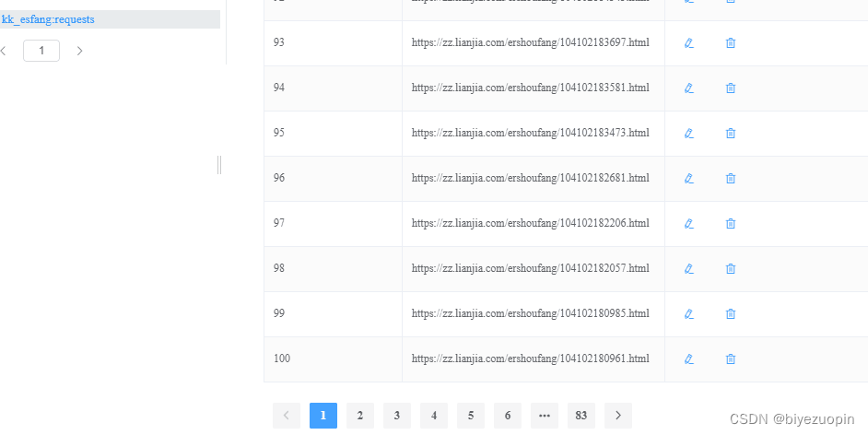The image size is (868, 435).
Task: Delete row 94 using trash icon
Action: 730,88
